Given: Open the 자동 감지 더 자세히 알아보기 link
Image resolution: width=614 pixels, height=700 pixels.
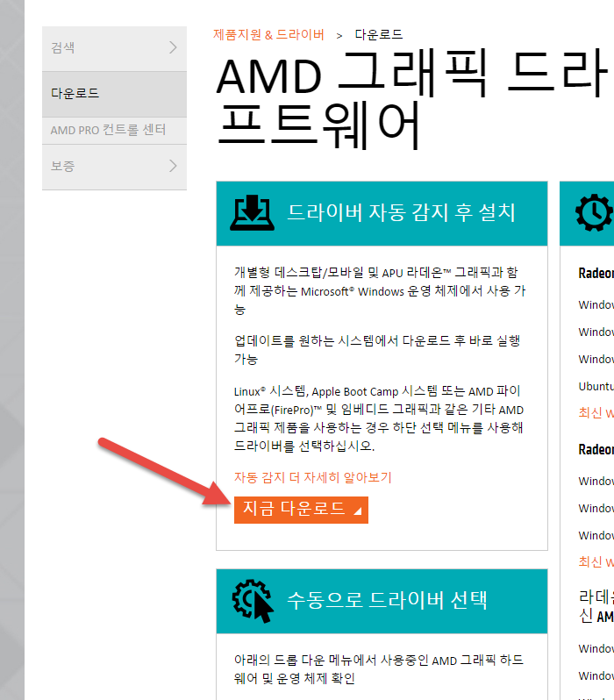Looking at the screenshot, I should (x=312, y=477).
